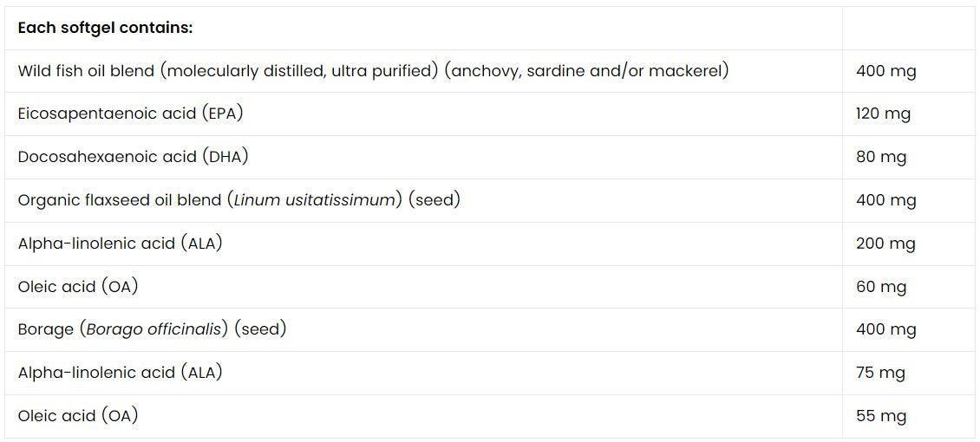Click the empty header cell above the amounts
The height and width of the screenshot is (442, 980).
[x=908, y=28]
